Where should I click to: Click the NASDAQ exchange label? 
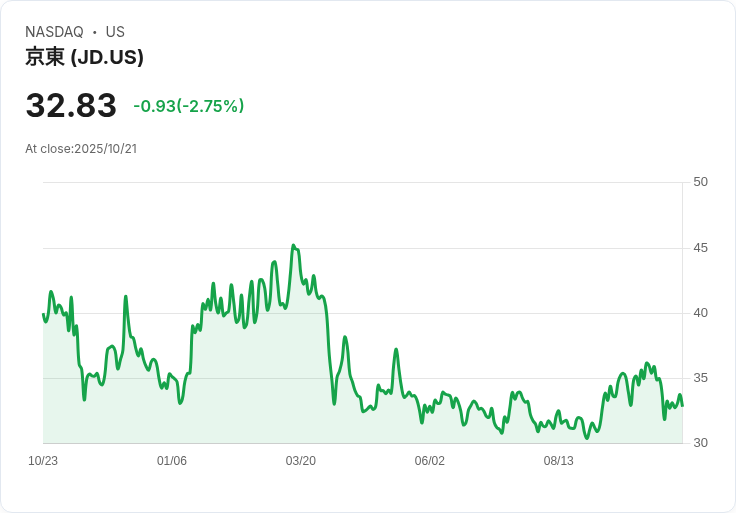(x=54, y=32)
